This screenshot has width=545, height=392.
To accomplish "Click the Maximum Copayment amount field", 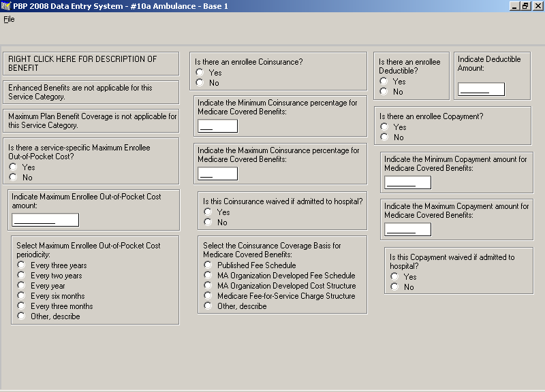I will coord(407,229).
